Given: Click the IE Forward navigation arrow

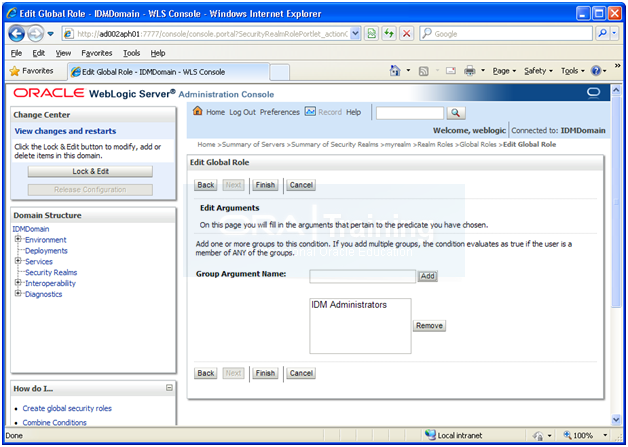Looking at the screenshot, I should point(36,34).
